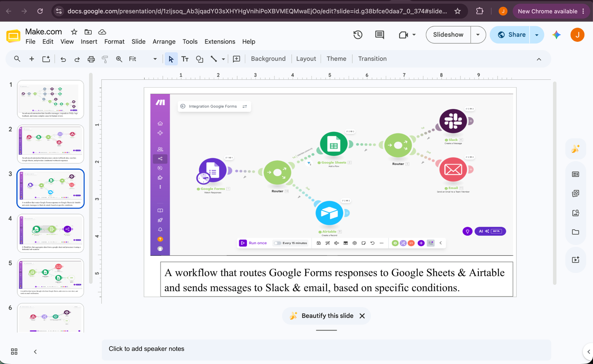The image size is (593, 364).
Task: Click the camera meeting icon
Action: (403, 35)
